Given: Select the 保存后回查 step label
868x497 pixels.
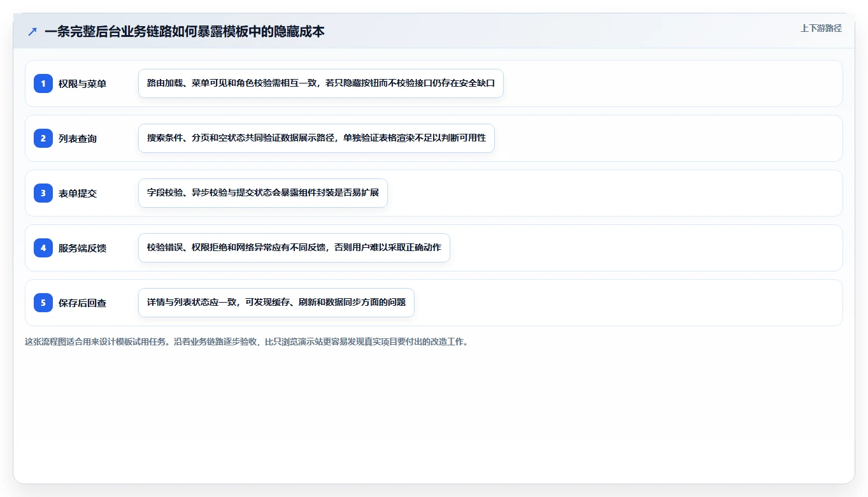Looking at the screenshot, I should pyautogui.click(x=82, y=303).
